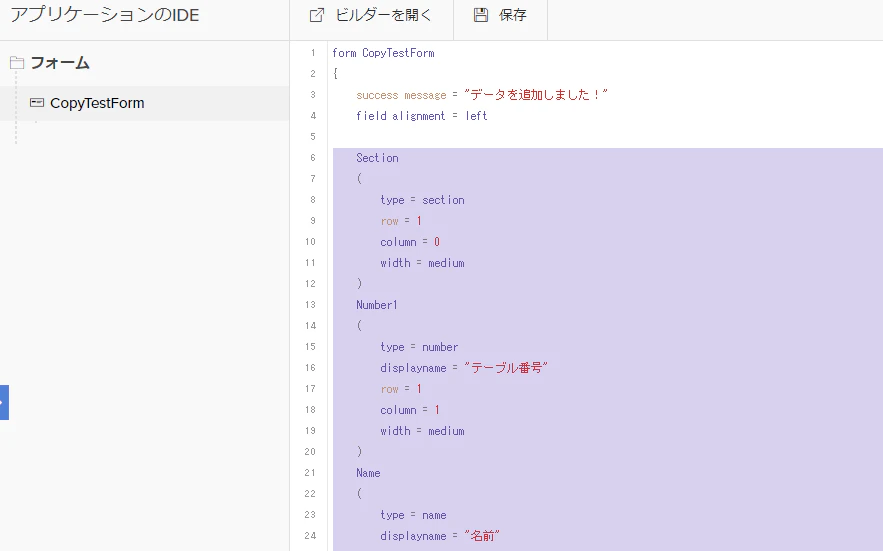The height and width of the screenshot is (551, 883).
Task: Click the "データを追加しました！" string
Action: tap(536, 95)
